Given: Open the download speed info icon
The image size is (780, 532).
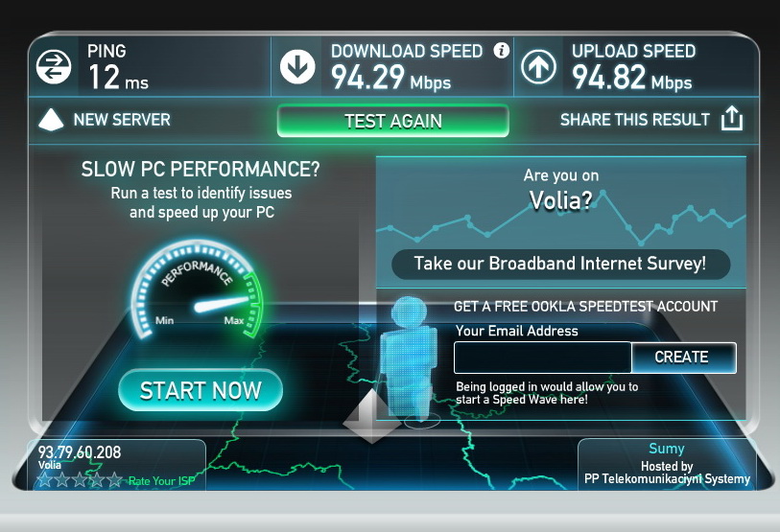Looking at the screenshot, I should (502, 50).
